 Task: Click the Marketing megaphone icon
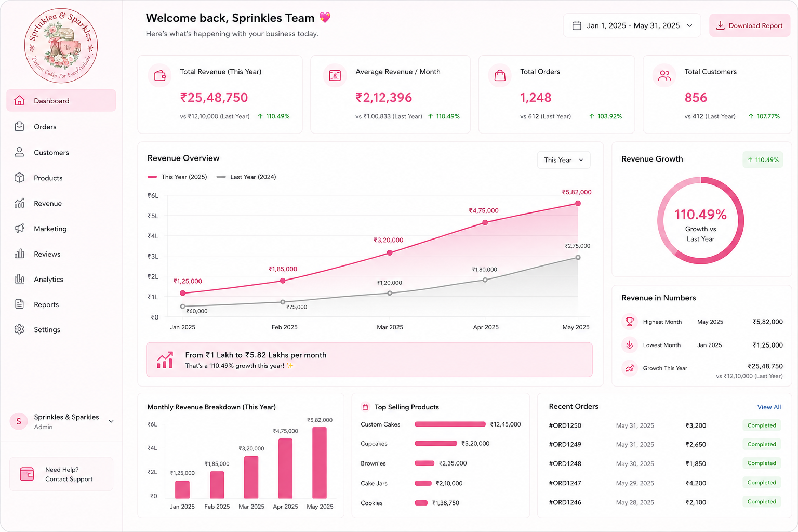(19, 229)
